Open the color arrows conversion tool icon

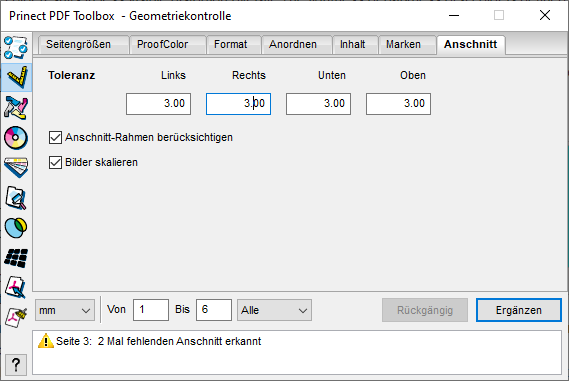coord(16,108)
